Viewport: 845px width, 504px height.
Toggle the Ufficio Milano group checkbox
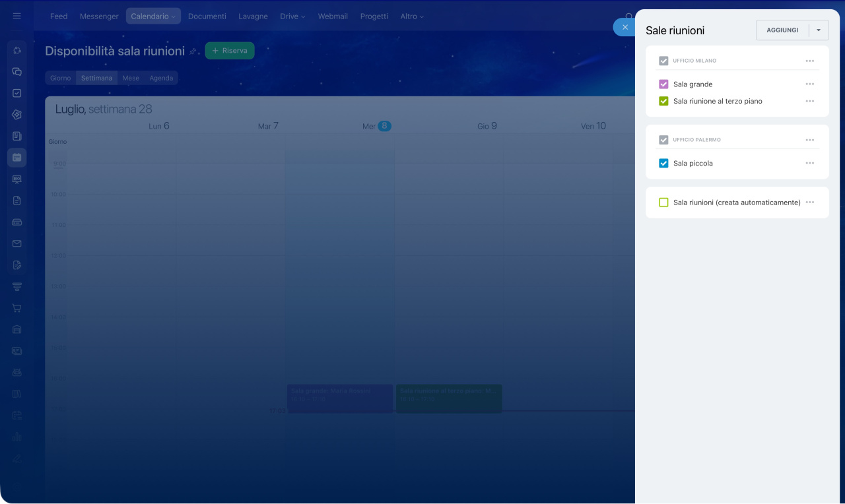[663, 61]
